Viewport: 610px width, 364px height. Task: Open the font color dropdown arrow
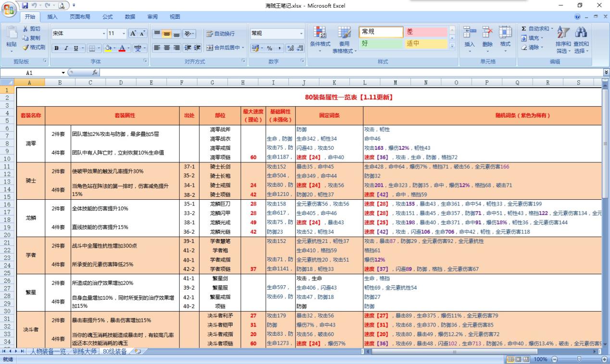point(129,48)
